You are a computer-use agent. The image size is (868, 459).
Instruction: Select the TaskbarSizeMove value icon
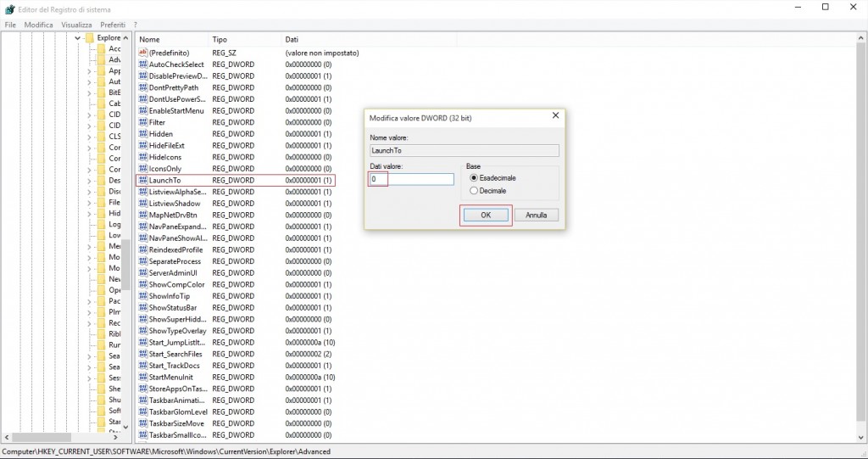pyautogui.click(x=142, y=423)
